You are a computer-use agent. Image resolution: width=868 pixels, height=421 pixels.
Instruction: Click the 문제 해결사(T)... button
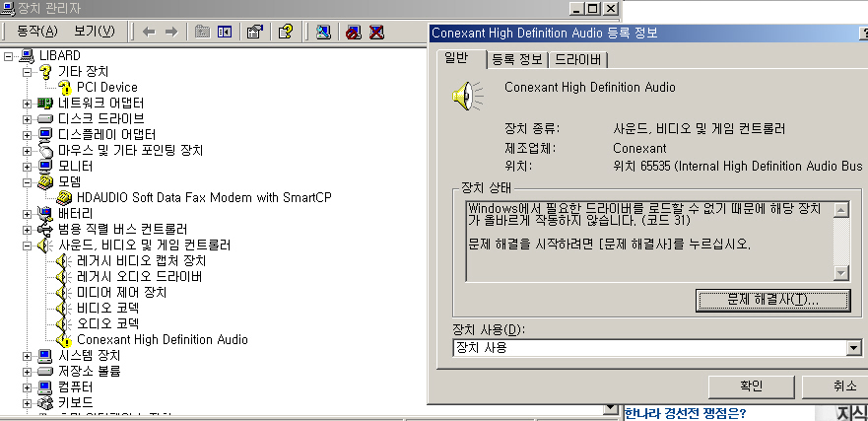point(772,301)
